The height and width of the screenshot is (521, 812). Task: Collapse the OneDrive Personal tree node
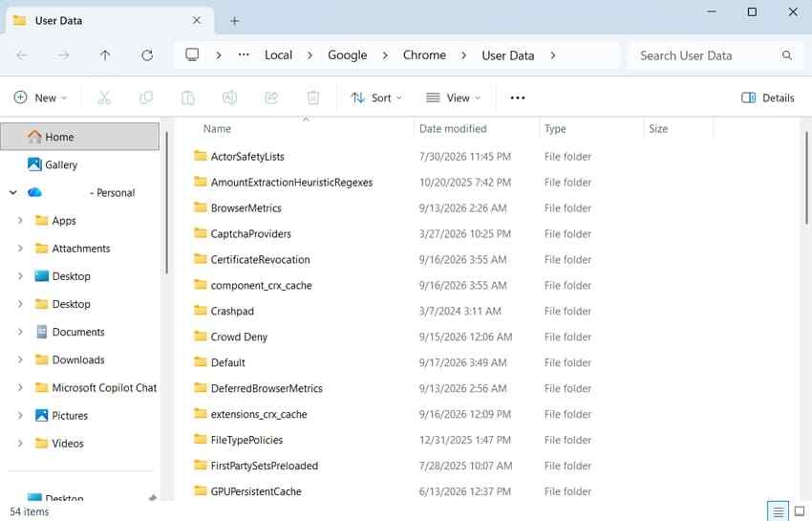[x=13, y=192]
